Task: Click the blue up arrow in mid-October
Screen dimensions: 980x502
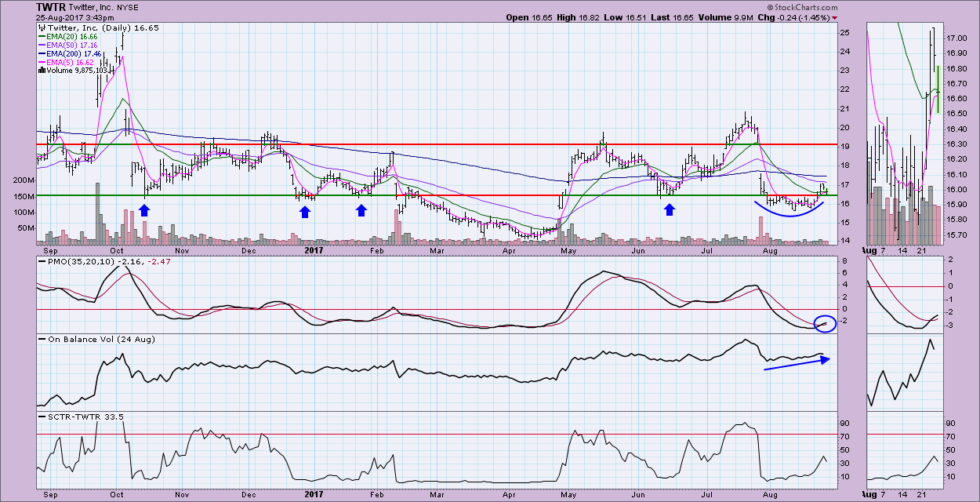Action: pos(144,209)
